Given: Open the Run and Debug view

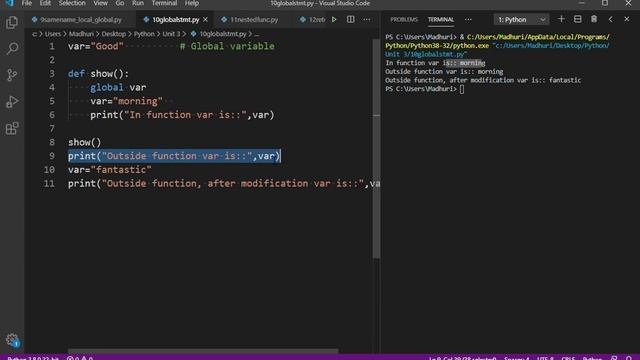Looking at the screenshot, I should pyautogui.click(x=12, y=102).
